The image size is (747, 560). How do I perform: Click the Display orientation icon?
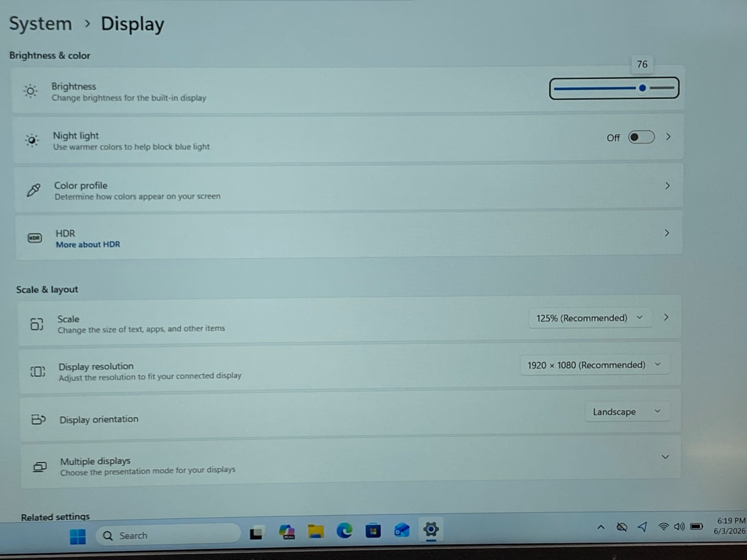point(38,419)
